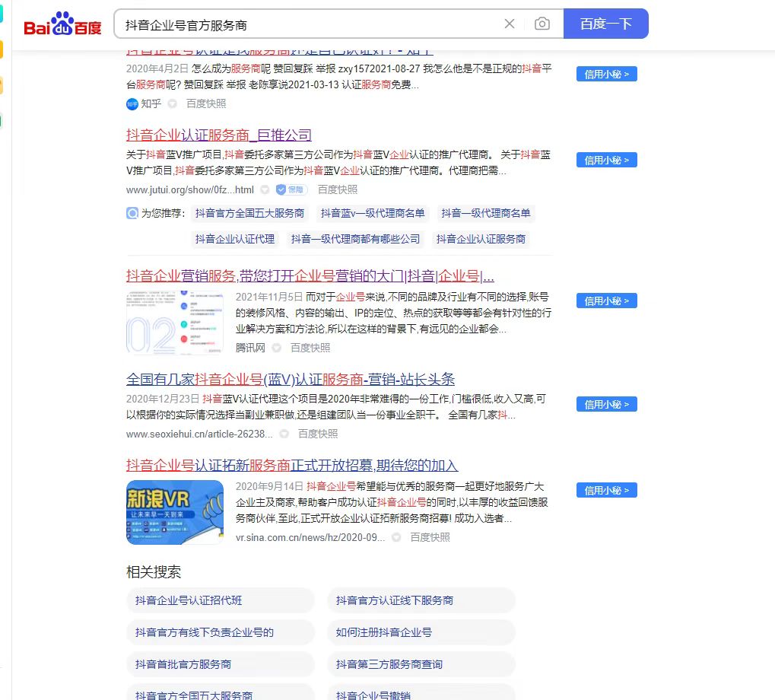Click the magnifier icon before 为您推荐
The image size is (775, 700).
pos(131,214)
